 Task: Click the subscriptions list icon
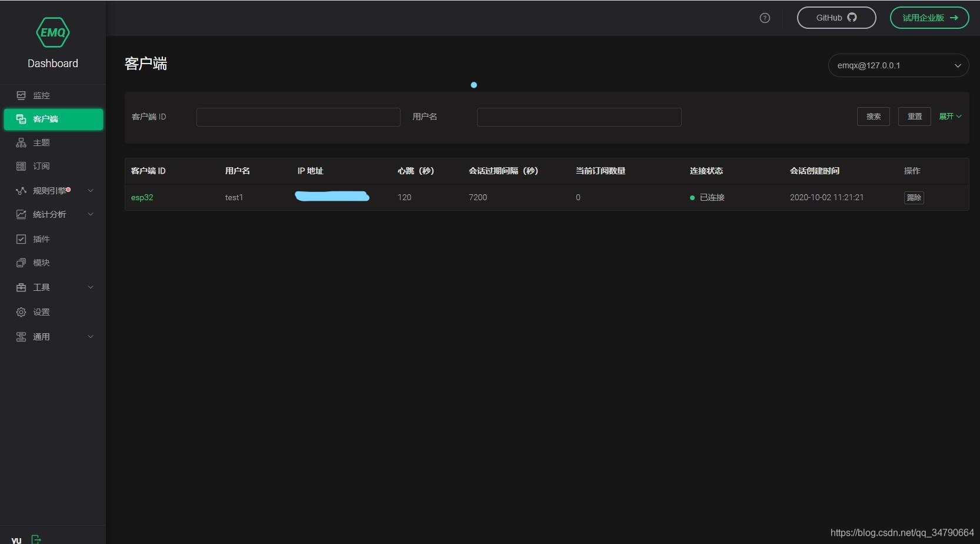(21, 166)
